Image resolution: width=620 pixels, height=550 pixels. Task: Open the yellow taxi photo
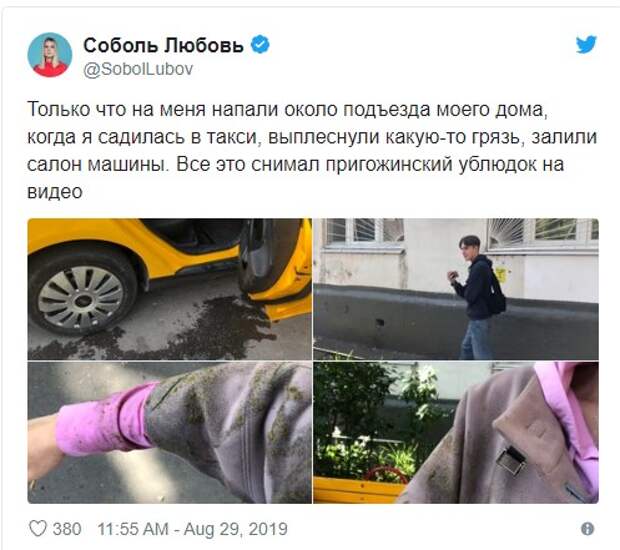tap(170, 289)
